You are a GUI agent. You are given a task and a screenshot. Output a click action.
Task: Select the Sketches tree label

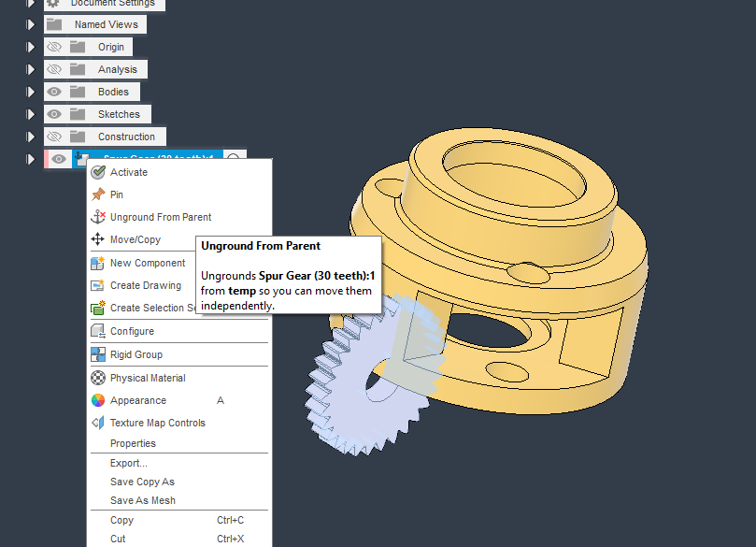[x=119, y=114]
